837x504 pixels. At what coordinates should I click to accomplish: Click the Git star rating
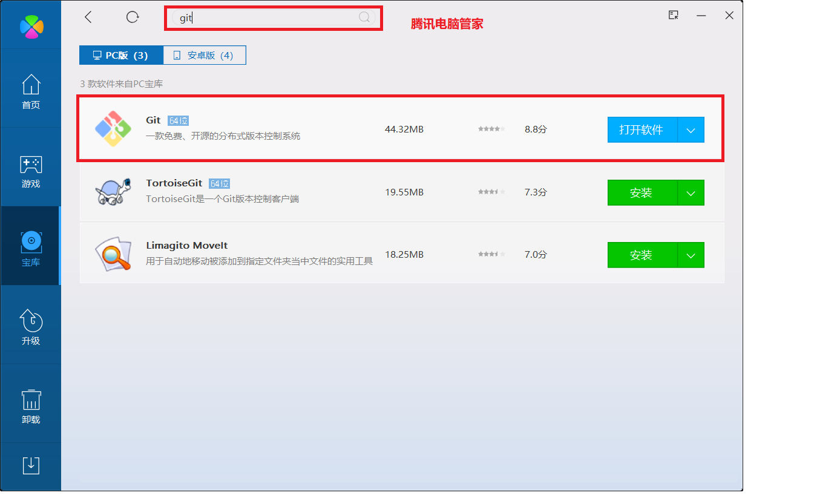point(491,129)
